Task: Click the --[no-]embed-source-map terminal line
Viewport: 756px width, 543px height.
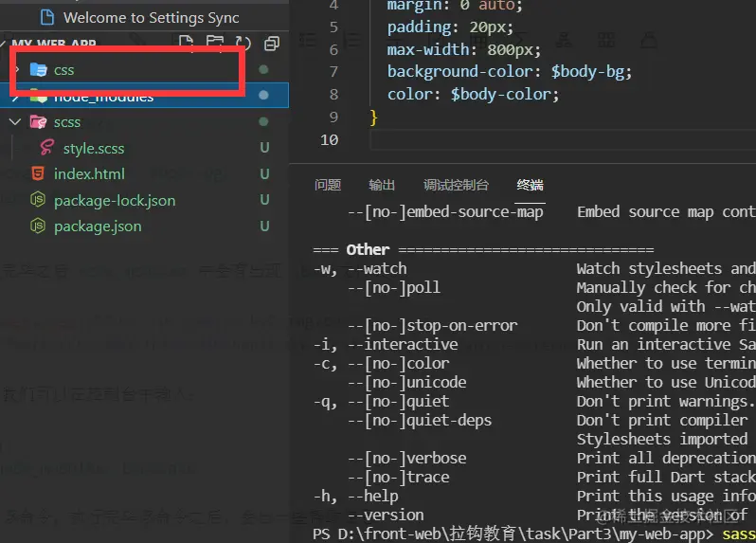Action: coord(445,211)
